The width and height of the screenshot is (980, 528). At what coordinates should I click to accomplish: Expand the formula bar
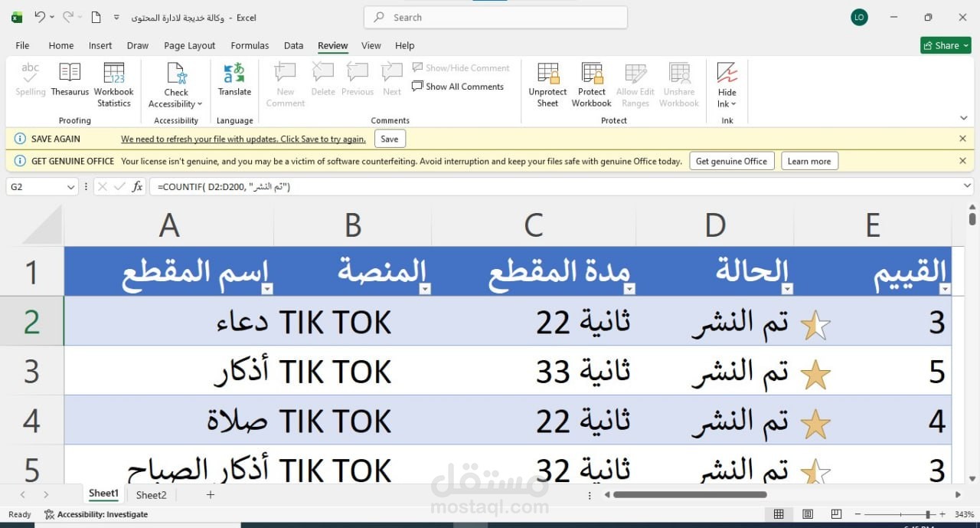[967, 186]
